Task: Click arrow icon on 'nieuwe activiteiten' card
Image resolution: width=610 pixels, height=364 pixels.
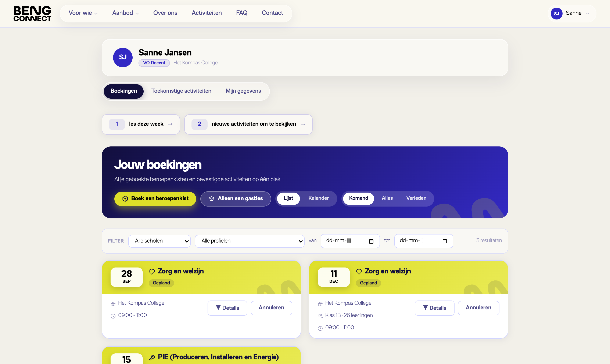Action: tap(303, 124)
